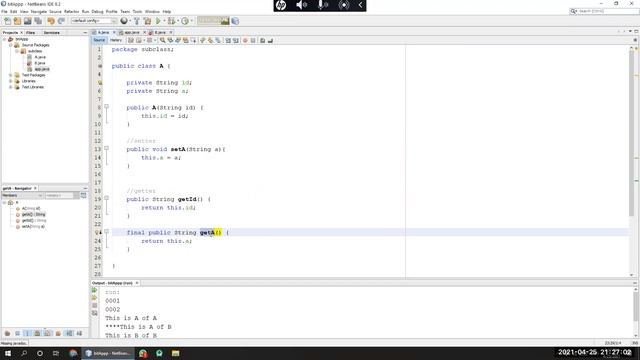The image size is (640, 360).
Task: Click the Build Project hammer icon
Action: [x=137, y=21]
